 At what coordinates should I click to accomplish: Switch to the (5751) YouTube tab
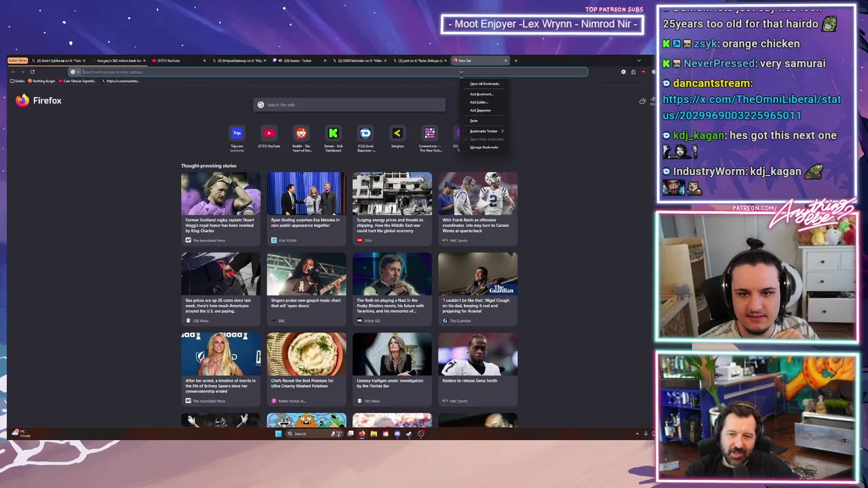point(178,60)
